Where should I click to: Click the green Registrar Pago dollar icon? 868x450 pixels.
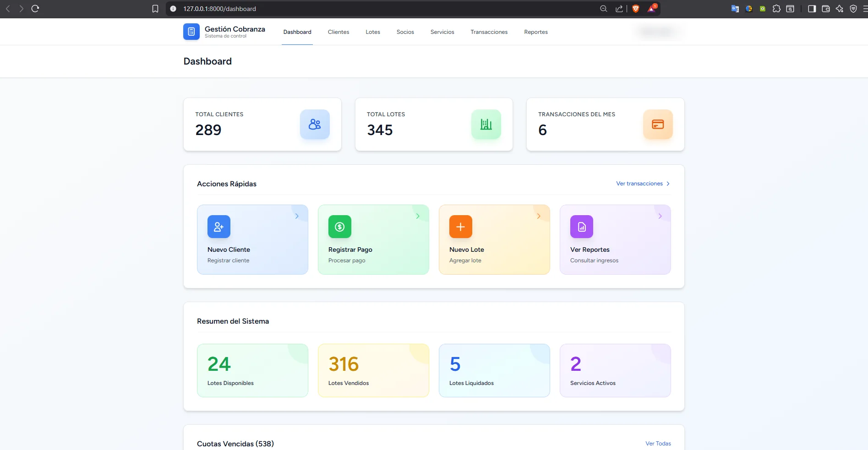click(340, 227)
